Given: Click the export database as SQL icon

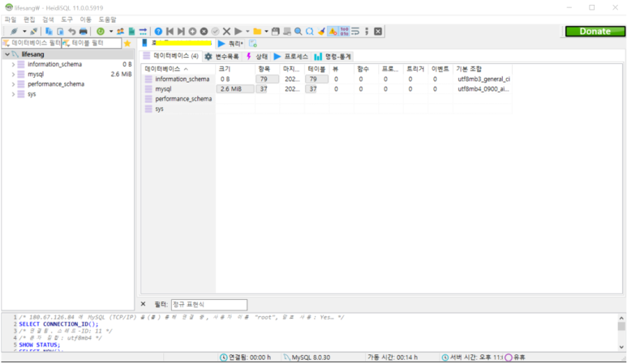Looking at the screenshot, I should point(131,31).
